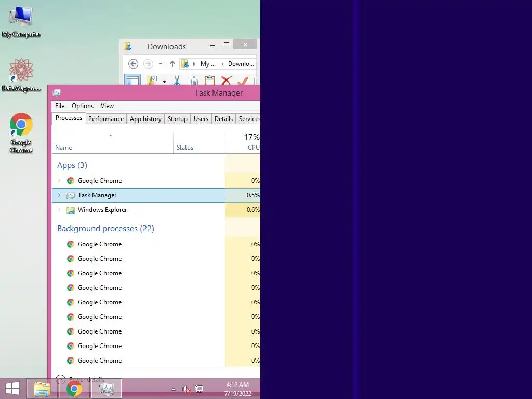Viewport: 532px width, 399px height.
Task: Open the View menu in Task Manager
Action: 107,106
